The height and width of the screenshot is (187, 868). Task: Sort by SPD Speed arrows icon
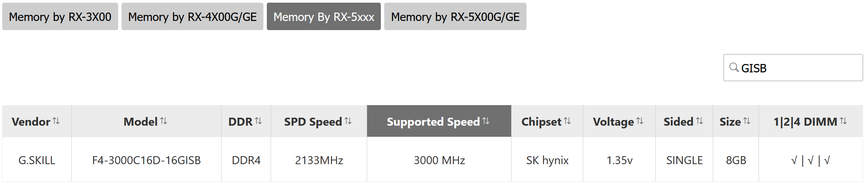point(348,121)
